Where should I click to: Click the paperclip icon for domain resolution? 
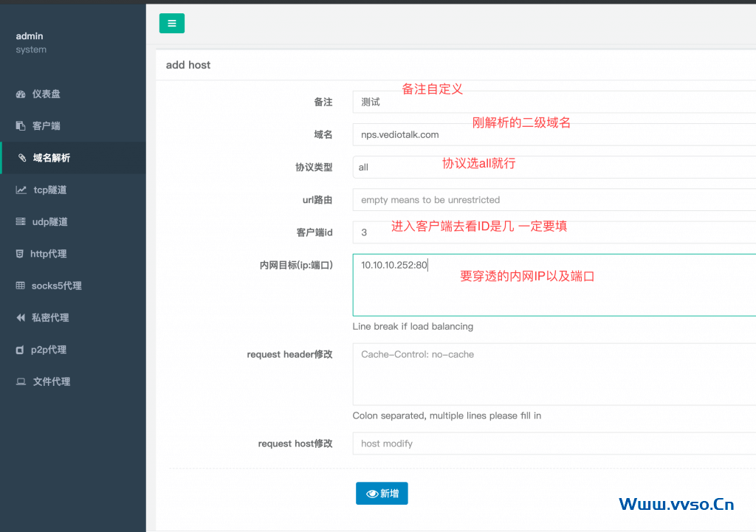(22, 158)
